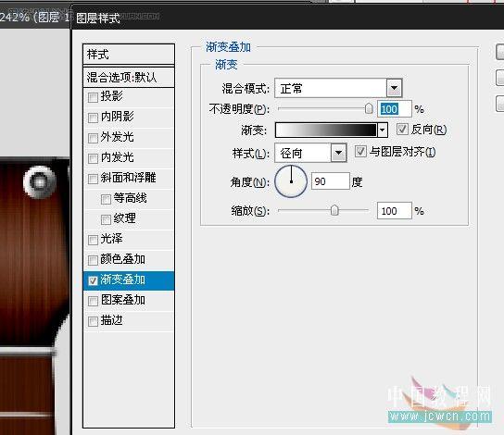Select the 斜面和浮雕 effect row label
This screenshot has width=504, height=435.
click(128, 177)
